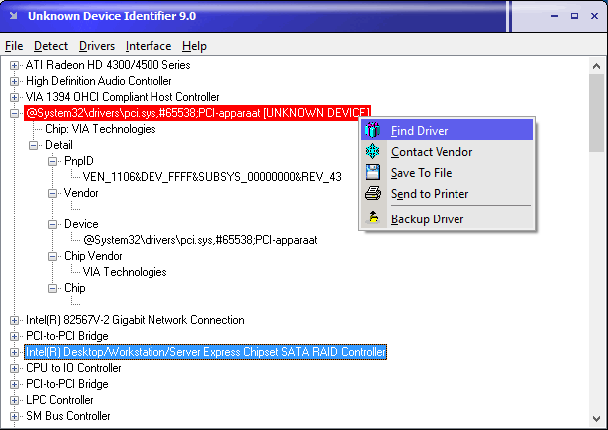Select VIA 1394 OHCI Compliant Host Controller
Screen dimensions: 608x430
pyautogui.click(x=123, y=97)
